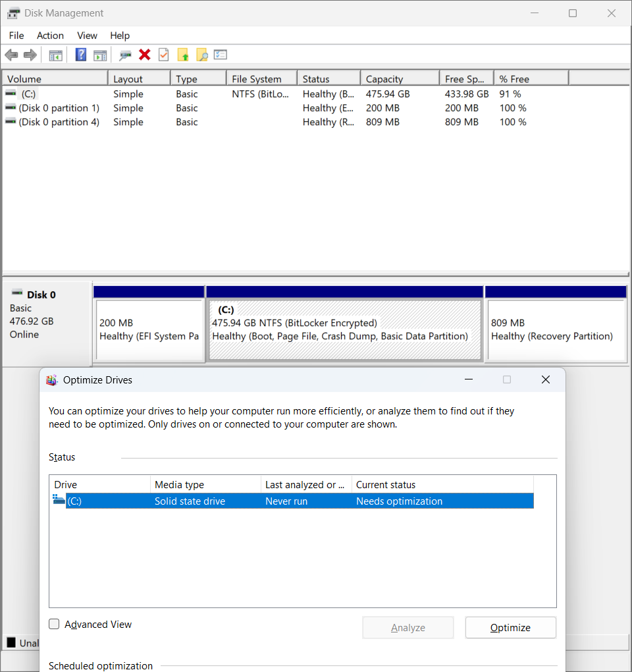Click the icon for Disk 0 partition 1 row
This screenshot has width=632, height=672.
[11, 107]
